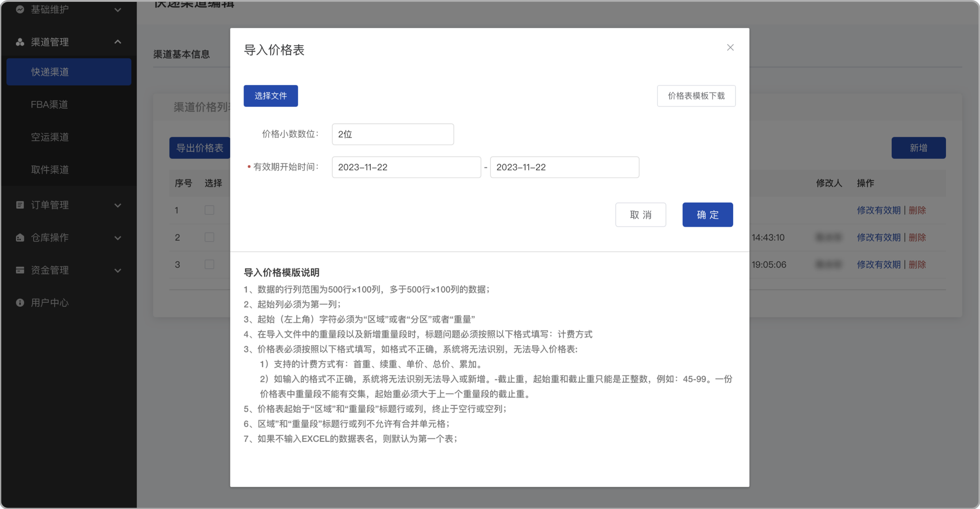Click the 资金管理 funds icon
This screenshot has height=509, width=980.
(x=19, y=270)
